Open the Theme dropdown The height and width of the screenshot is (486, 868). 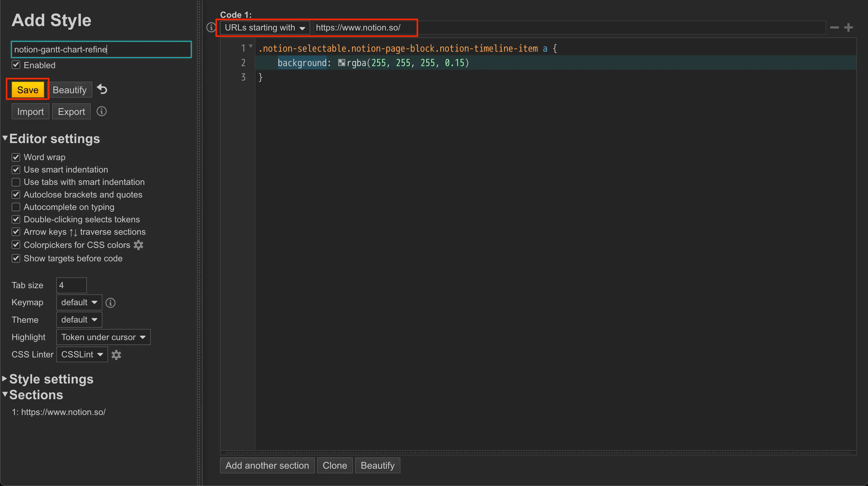[79, 320]
